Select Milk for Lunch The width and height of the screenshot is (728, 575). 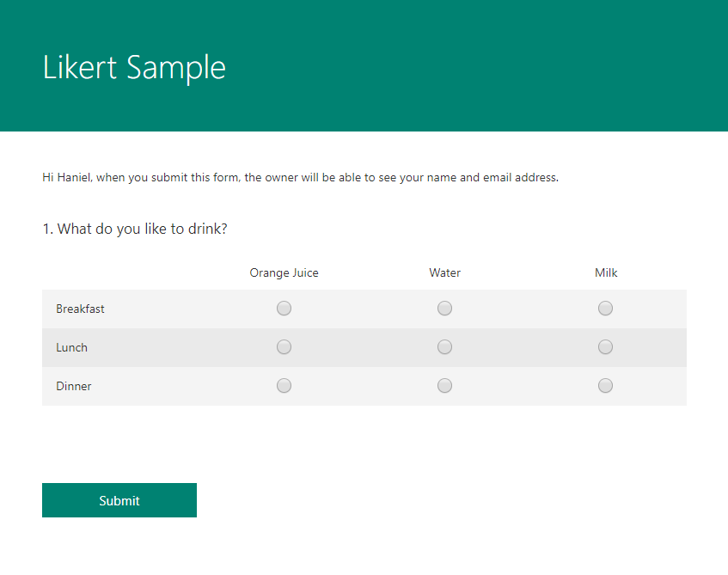coord(605,346)
